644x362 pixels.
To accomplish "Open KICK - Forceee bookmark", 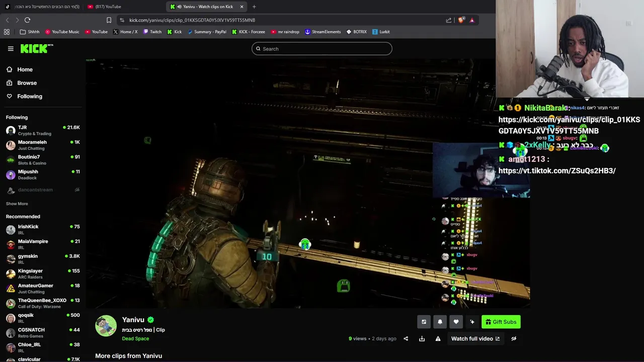I will coord(249,32).
